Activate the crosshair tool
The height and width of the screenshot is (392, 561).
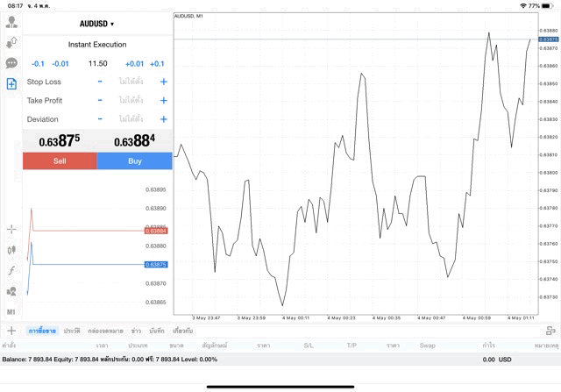click(x=11, y=229)
